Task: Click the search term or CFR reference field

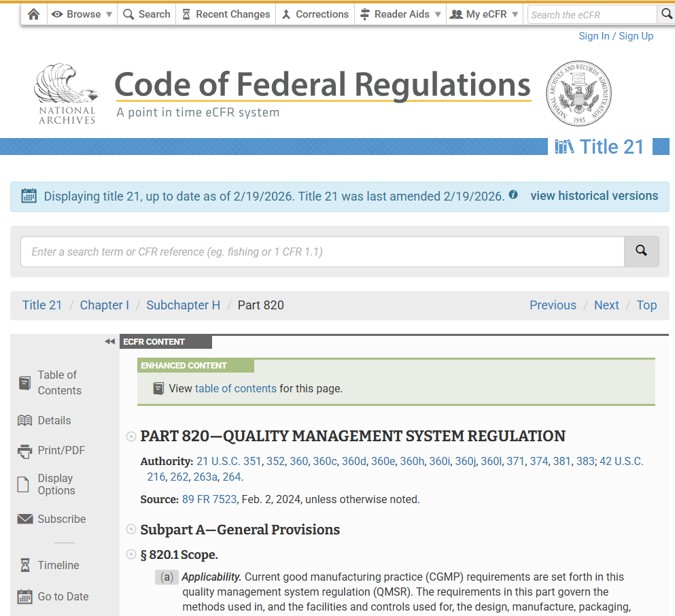Action: 322,252
